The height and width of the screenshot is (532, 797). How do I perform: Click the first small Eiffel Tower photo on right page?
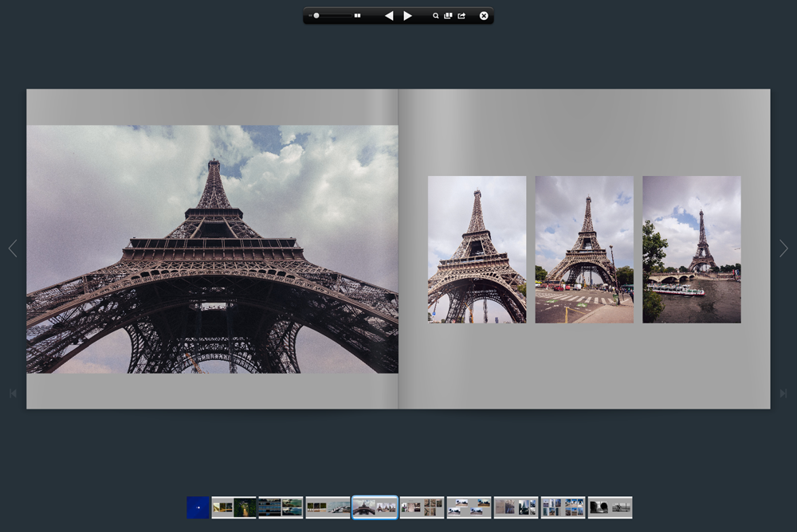(477, 249)
